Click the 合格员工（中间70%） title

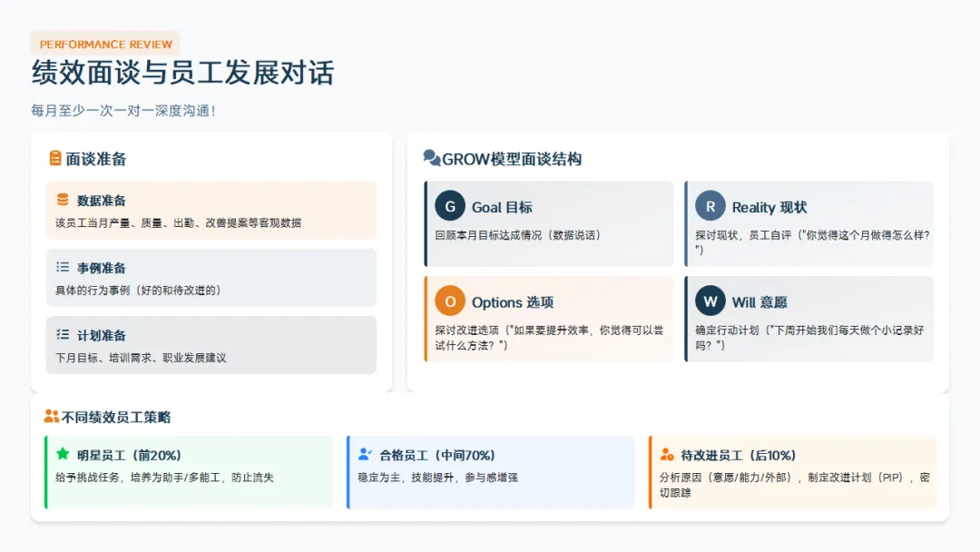click(436, 455)
